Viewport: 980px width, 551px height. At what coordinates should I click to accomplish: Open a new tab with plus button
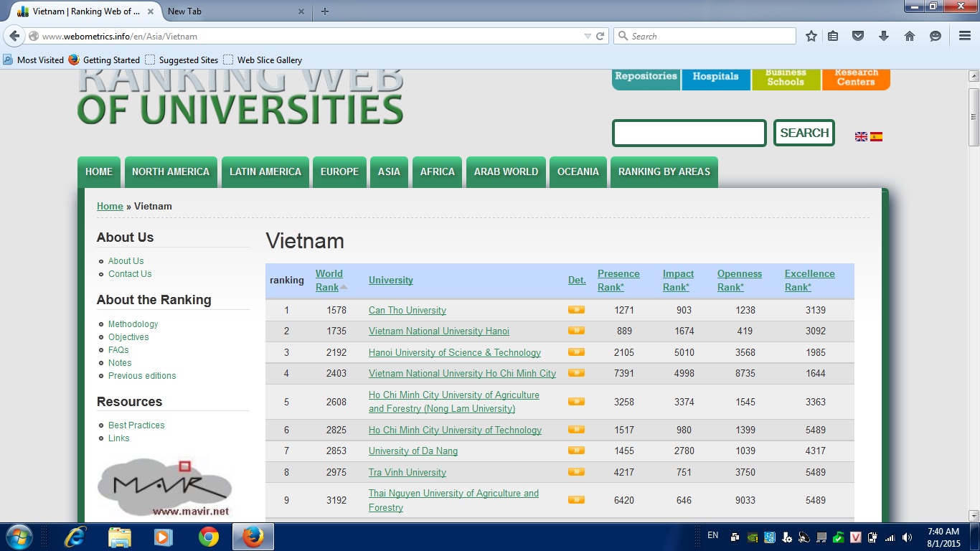325,11
